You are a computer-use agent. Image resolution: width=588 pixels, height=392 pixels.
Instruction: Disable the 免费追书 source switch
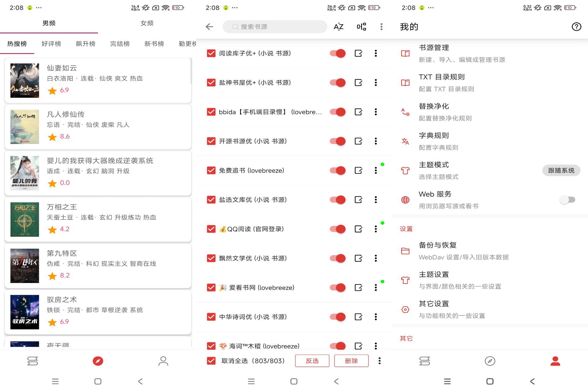pos(337,170)
